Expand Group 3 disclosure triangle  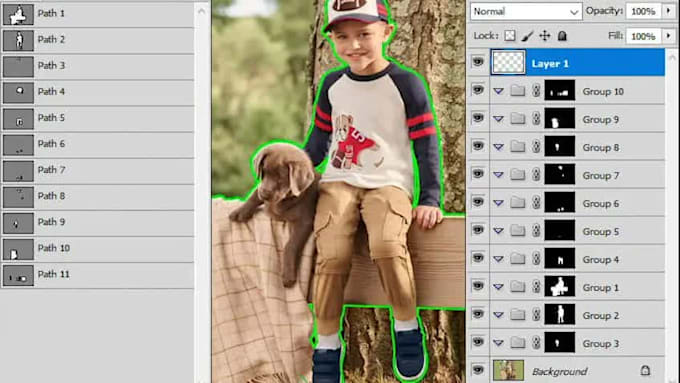pyautogui.click(x=499, y=343)
